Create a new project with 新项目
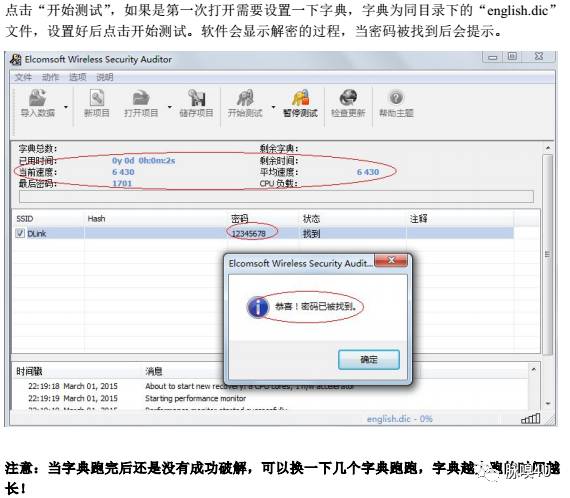The height and width of the screenshot is (498, 570). [97, 103]
